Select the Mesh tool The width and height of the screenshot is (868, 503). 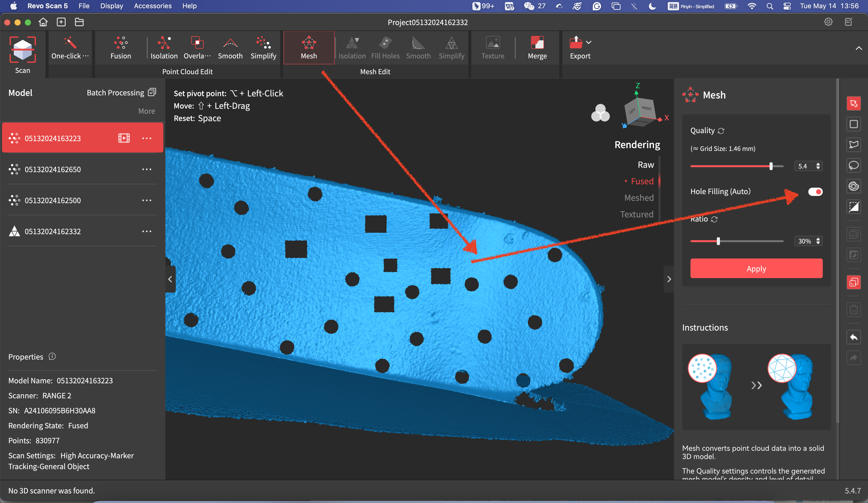[x=309, y=48]
